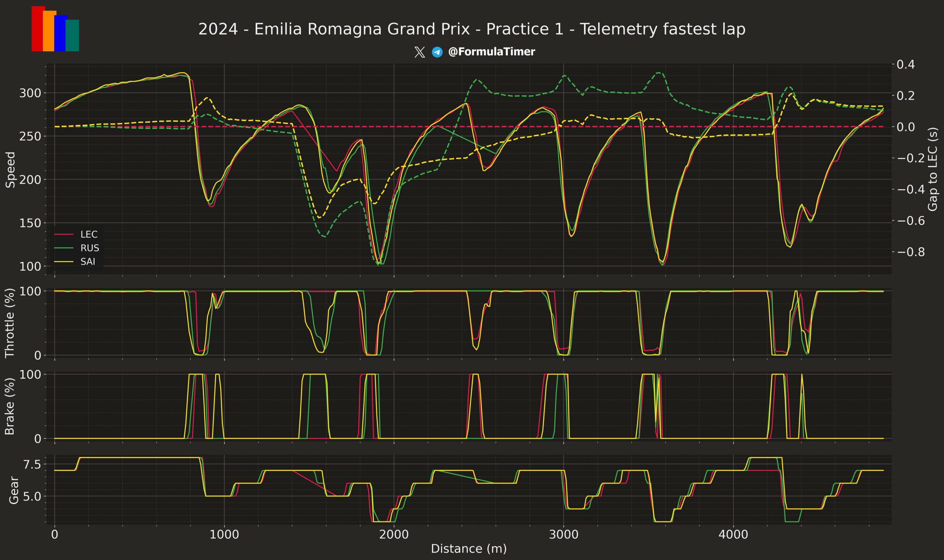Click the X (Twitter) logo icon
This screenshot has height=560, width=944.
click(x=419, y=52)
